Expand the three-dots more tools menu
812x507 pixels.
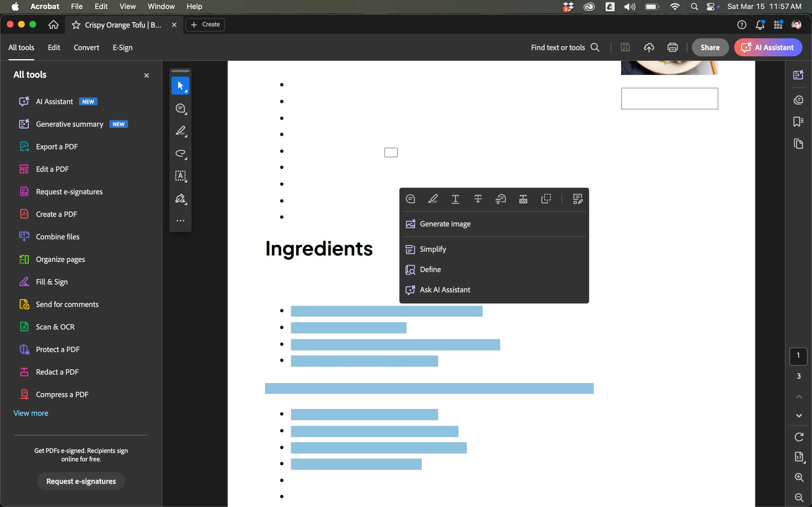click(180, 221)
